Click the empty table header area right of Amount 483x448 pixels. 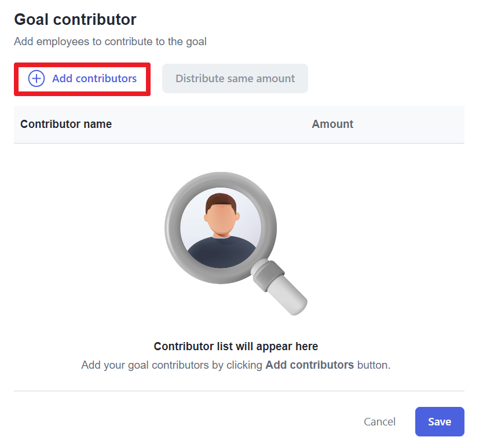click(x=409, y=124)
